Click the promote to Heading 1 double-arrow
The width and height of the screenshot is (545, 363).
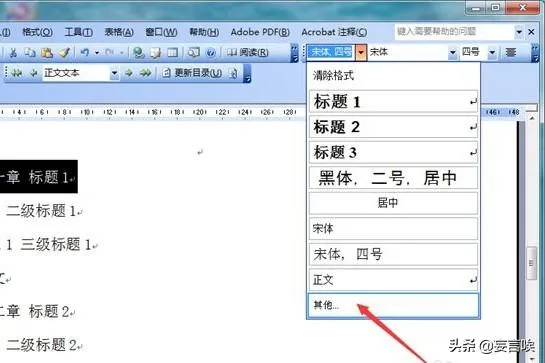[x=16, y=73]
